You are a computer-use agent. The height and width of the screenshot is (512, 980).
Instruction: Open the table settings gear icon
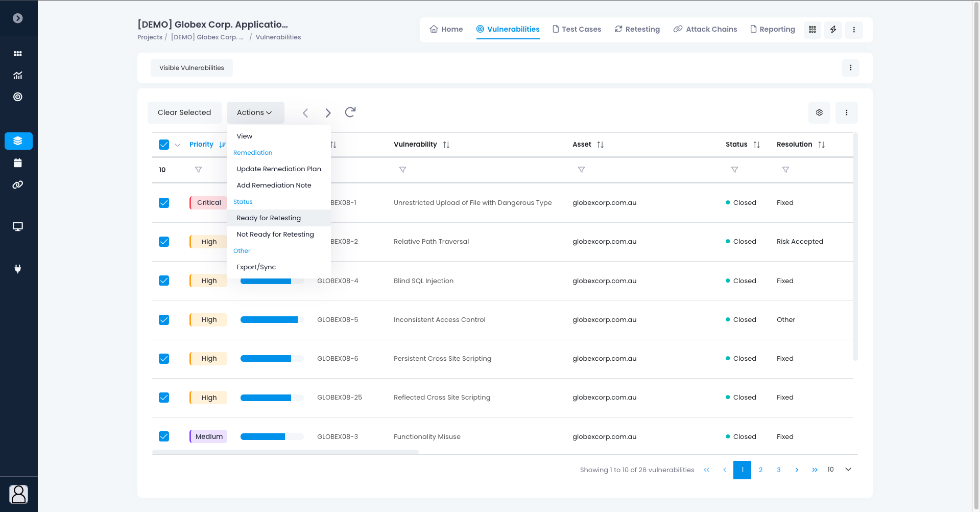click(x=819, y=112)
